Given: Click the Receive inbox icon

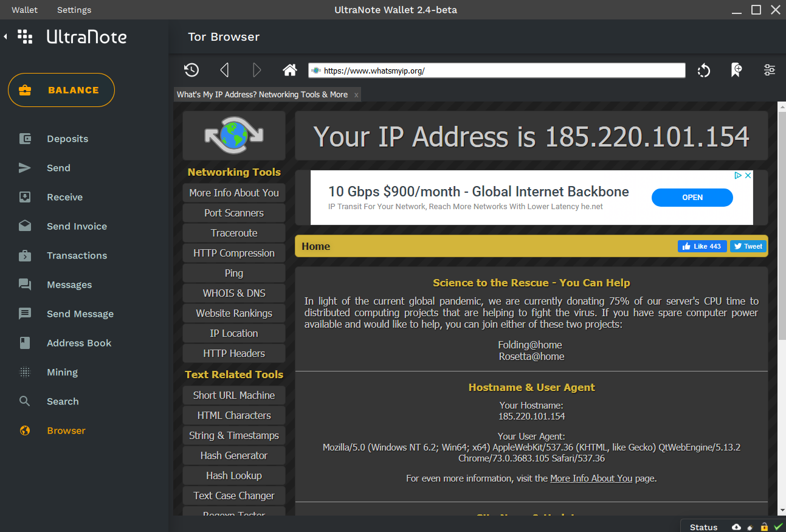Looking at the screenshot, I should coord(25,197).
